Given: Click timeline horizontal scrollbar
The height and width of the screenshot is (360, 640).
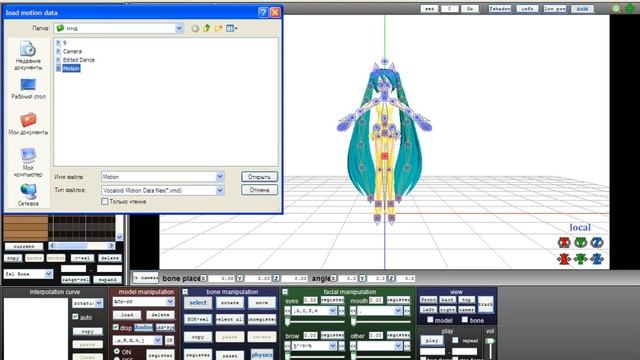Looking at the screenshot, I should tap(82, 246).
